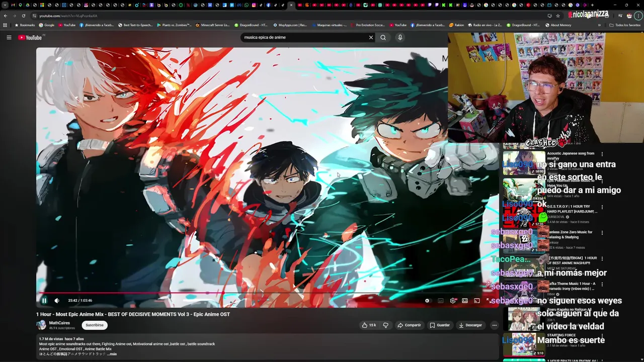Open MuyApps.com bookmark

(290, 25)
